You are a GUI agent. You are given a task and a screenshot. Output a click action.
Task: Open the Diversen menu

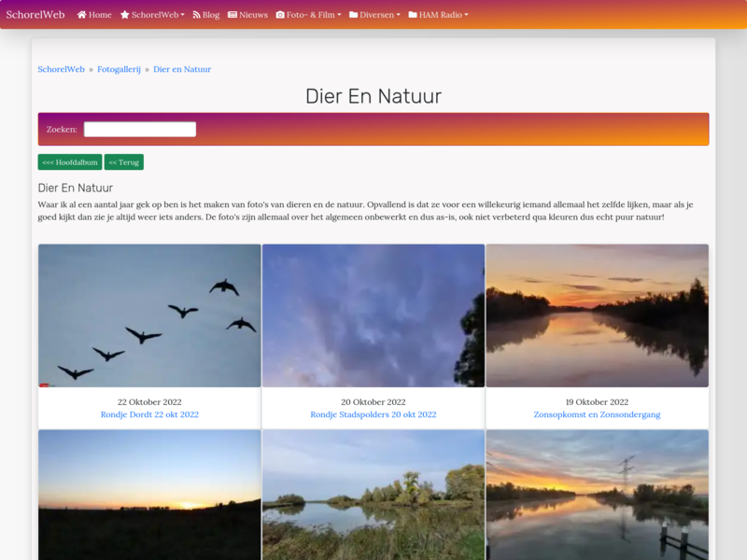pos(375,15)
